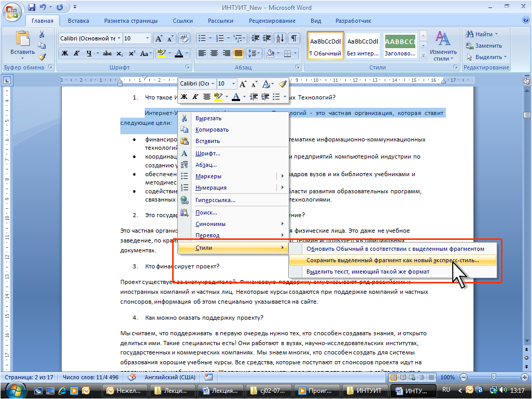Image resolution: width=532 pixels, height=399 pixels.
Task: Click the Help question mark icon
Action: (x=526, y=20)
